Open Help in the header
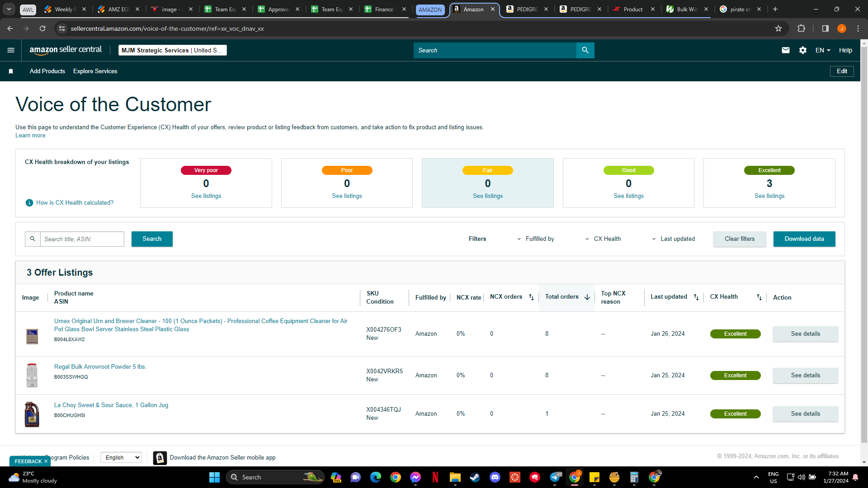 point(845,50)
